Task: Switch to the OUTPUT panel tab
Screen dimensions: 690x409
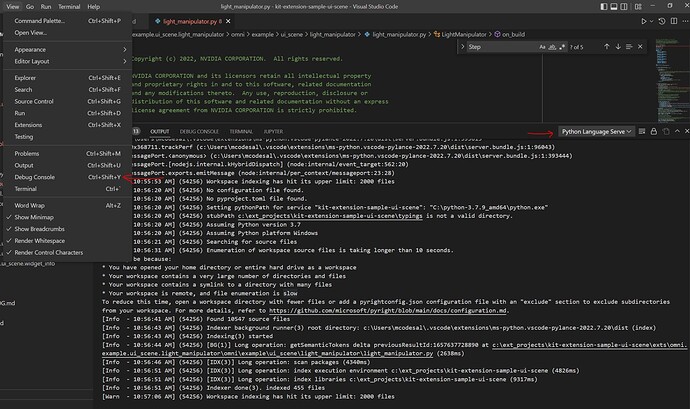Action: tap(160, 132)
